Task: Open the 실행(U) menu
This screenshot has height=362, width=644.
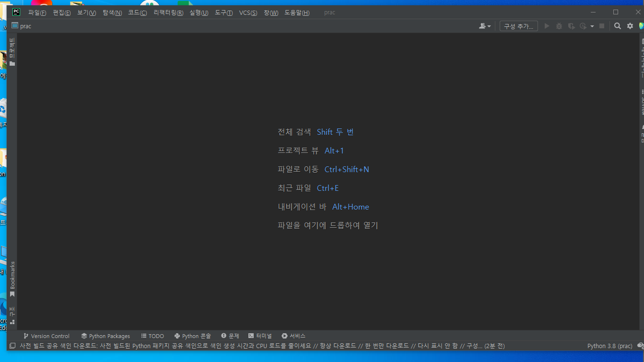Action: click(199, 12)
